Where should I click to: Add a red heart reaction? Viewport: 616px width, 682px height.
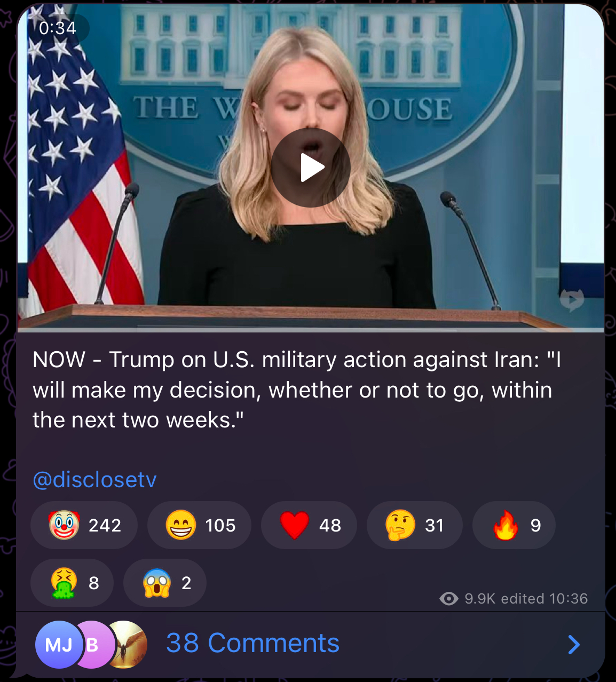pyautogui.click(x=309, y=525)
